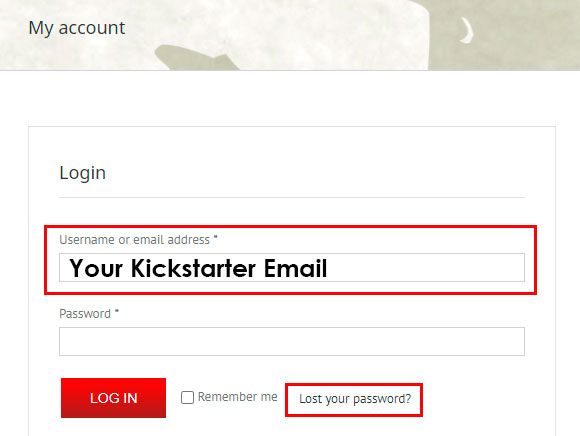Tick the Remember me checkbox
The image size is (580, 436).
tap(187, 398)
